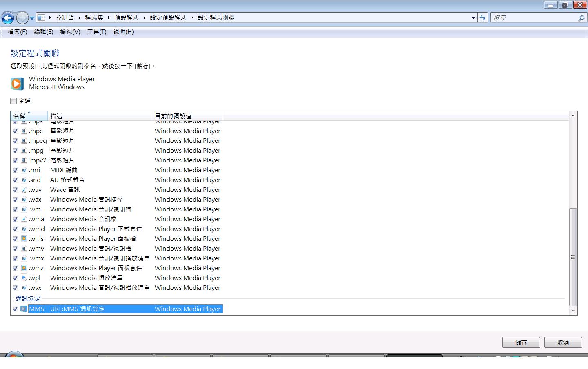Uncheck the .mpe extension checkbox
The width and height of the screenshot is (588, 369).
coord(16,131)
